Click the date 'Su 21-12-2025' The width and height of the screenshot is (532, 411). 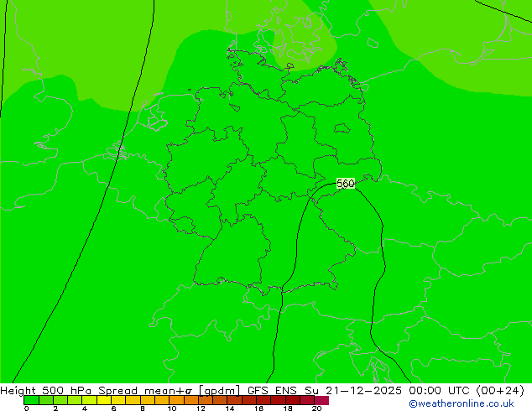(x=353, y=390)
